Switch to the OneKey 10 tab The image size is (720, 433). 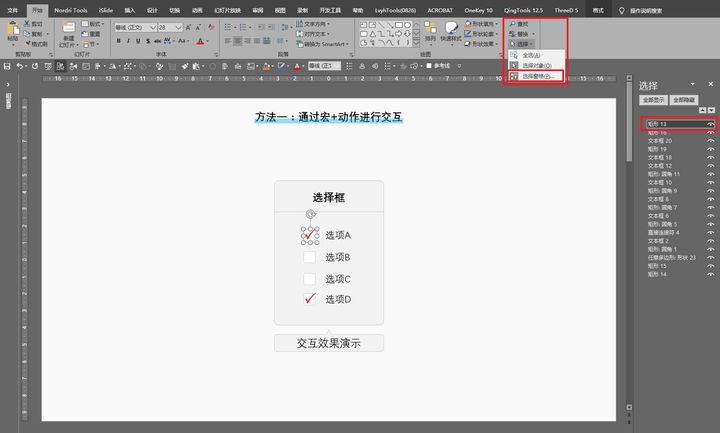click(x=478, y=10)
